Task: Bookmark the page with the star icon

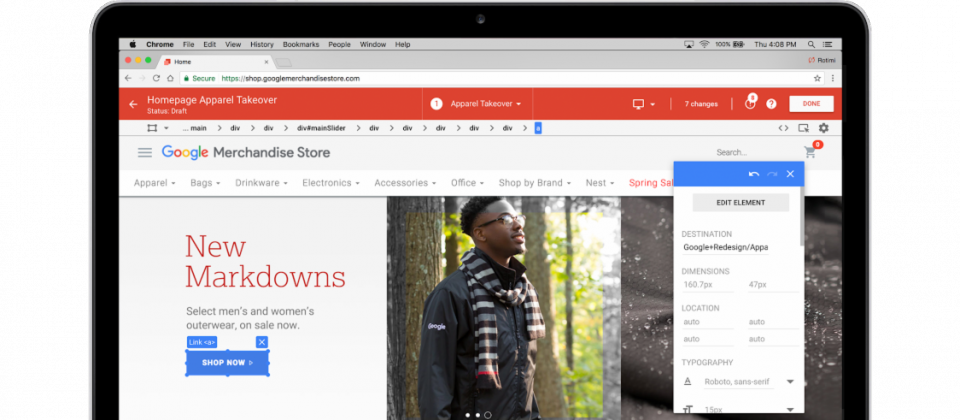Action: 817,78
